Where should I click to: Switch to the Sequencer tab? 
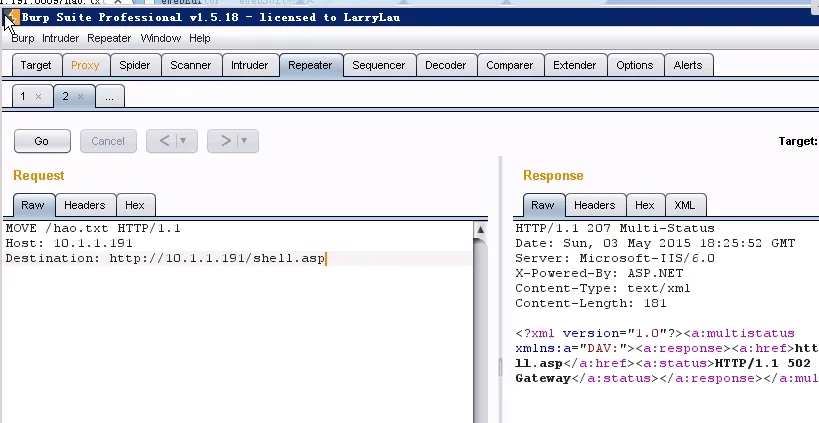(x=379, y=65)
